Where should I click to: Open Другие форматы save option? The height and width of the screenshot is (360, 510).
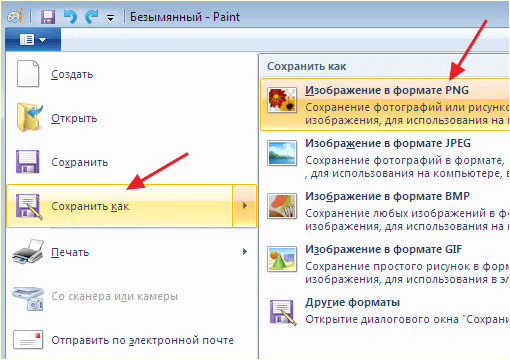pyautogui.click(x=353, y=302)
